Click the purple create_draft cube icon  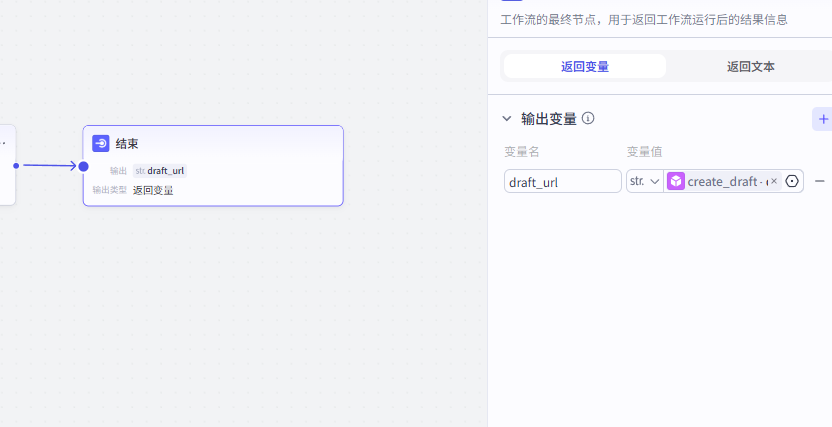tap(676, 181)
